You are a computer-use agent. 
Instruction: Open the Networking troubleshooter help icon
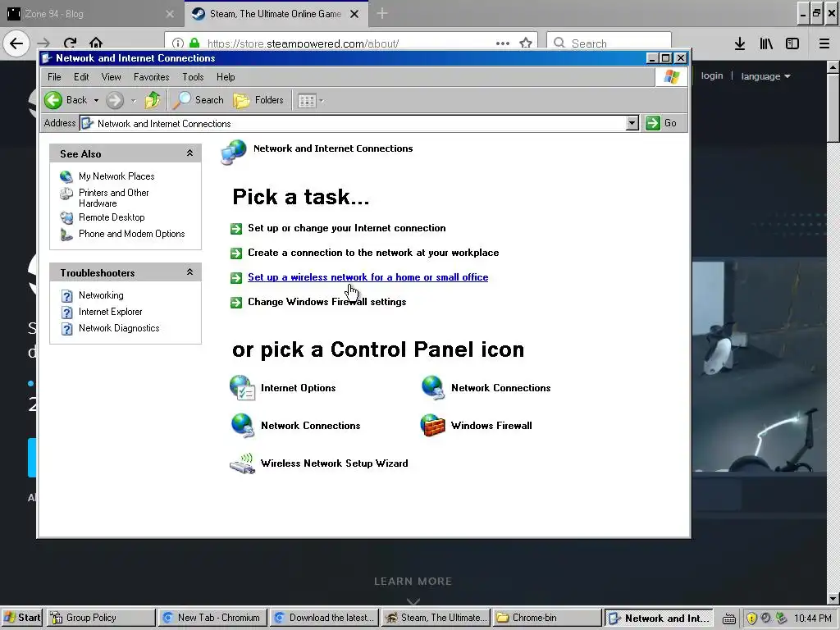click(67, 295)
